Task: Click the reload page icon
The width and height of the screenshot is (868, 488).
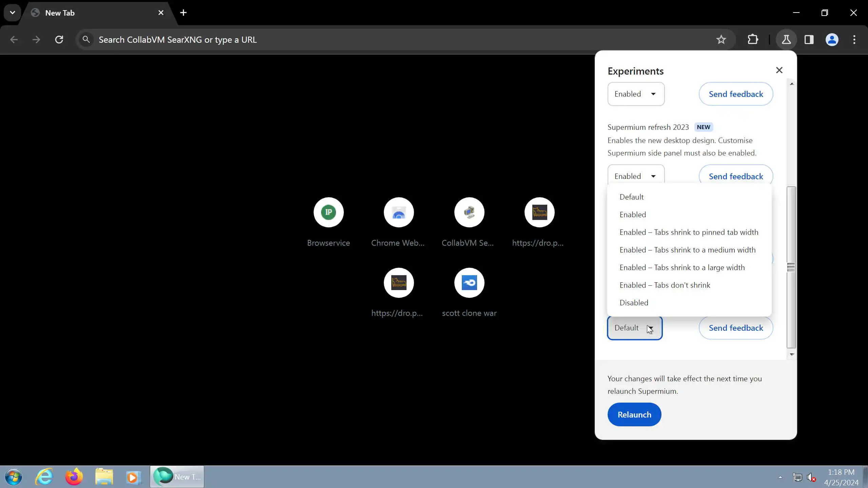Action: coord(59,40)
